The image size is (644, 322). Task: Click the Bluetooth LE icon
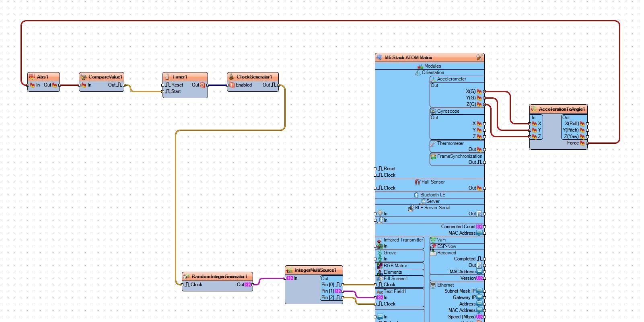(x=416, y=195)
